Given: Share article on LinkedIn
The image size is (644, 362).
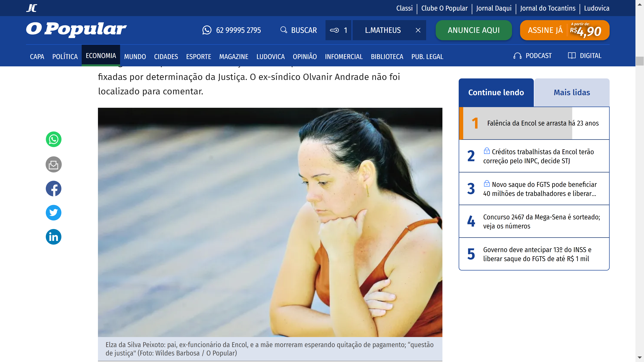Looking at the screenshot, I should (x=53, y=237).
